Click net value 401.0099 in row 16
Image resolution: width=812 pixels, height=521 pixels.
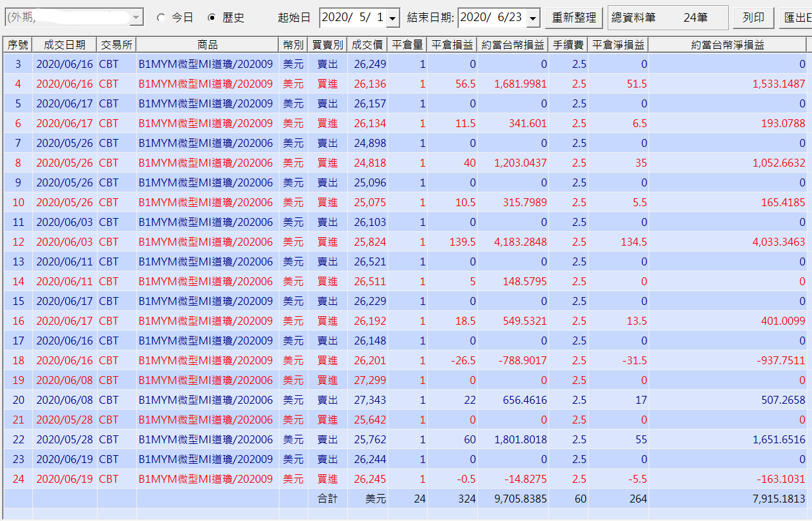pos(783,321)
